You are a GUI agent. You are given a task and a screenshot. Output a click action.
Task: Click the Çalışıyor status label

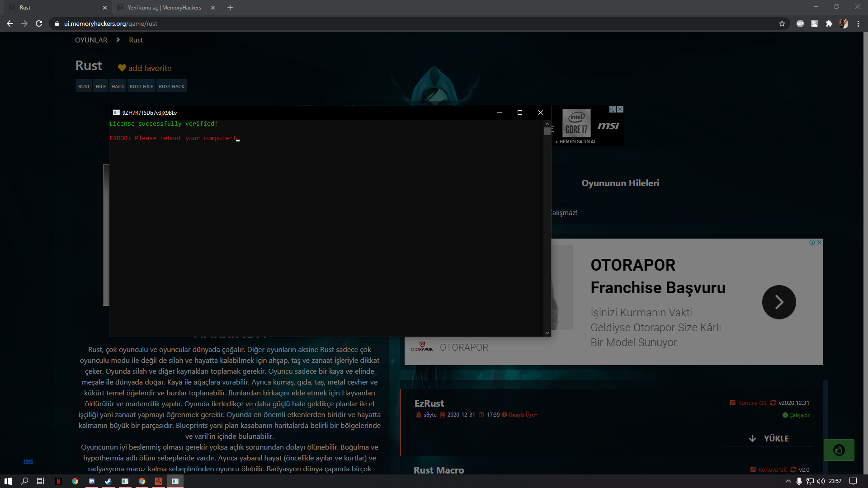click(796, 415)
